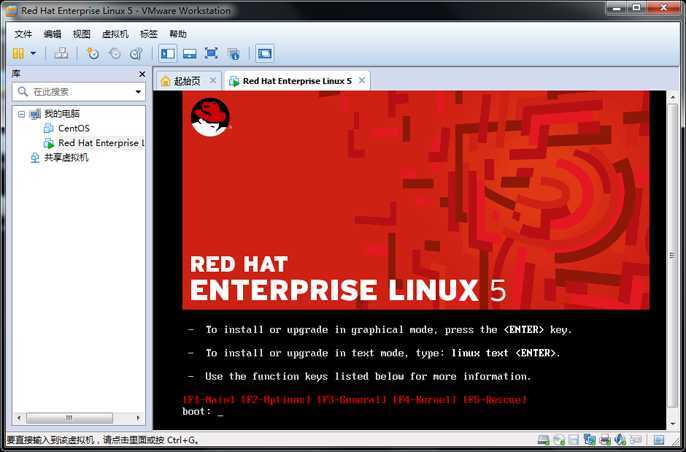Open the snapshot manager icon
The width and height of the screenshot is (686, 452).
tap(136, 54)
